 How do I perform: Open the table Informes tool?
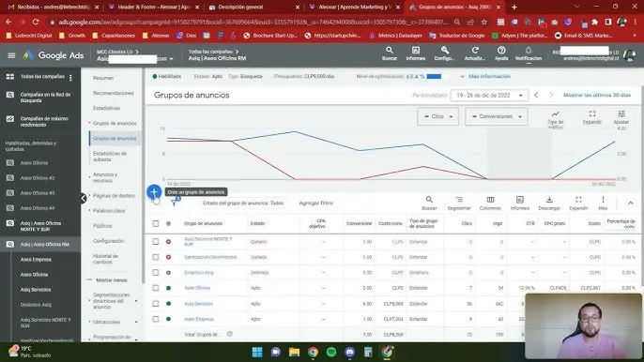519,203
